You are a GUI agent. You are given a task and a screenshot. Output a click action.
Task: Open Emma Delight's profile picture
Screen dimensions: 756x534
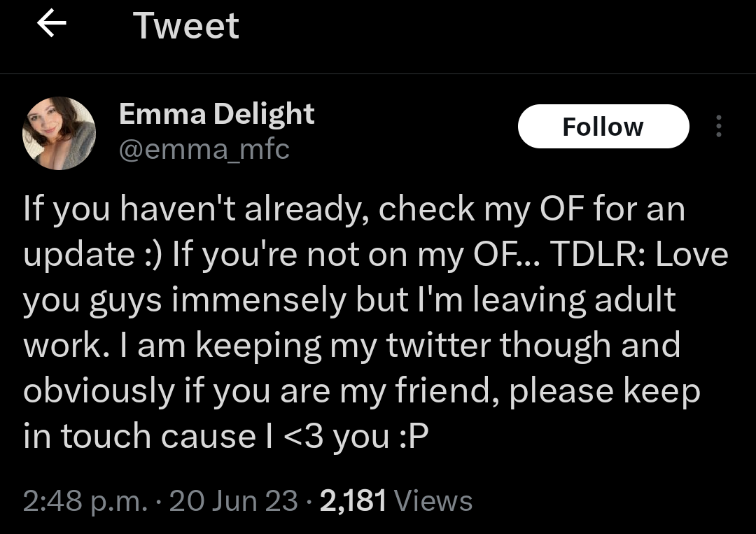point(59,133)
